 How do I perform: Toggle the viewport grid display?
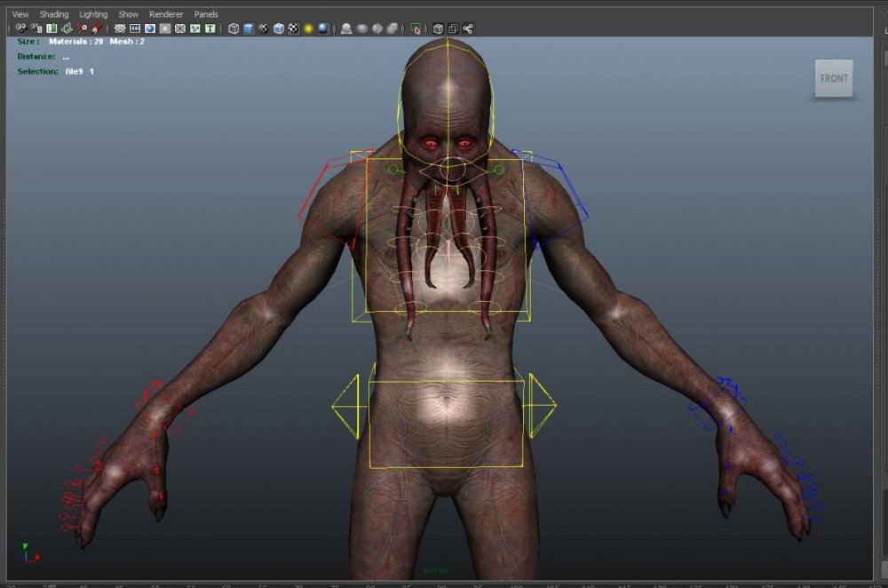pyautogui.click(x=120, y=28)
